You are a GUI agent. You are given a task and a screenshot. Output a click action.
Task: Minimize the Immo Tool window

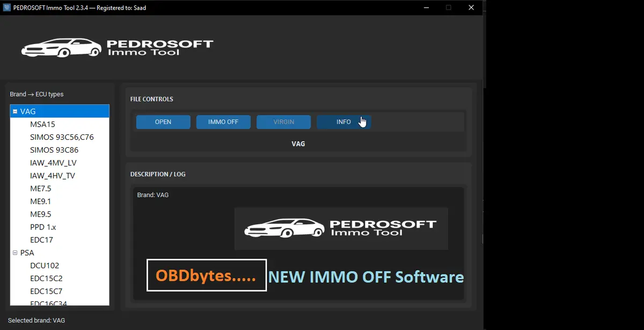426,8
